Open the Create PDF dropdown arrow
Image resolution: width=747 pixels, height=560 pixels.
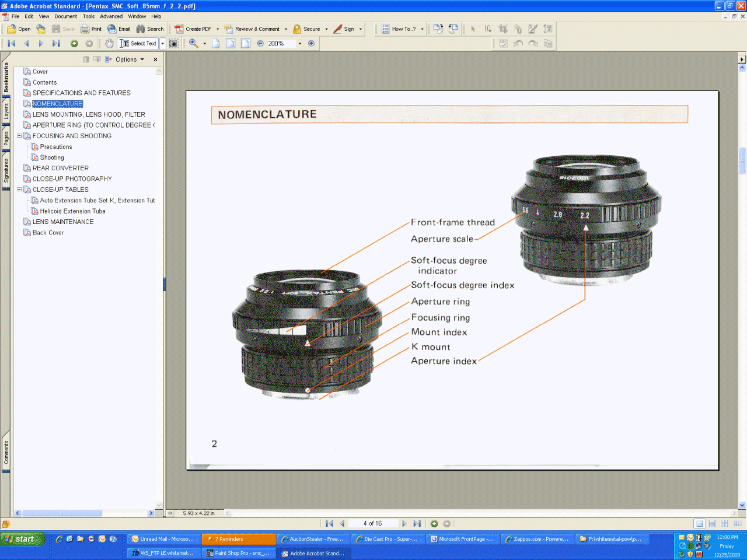218,29
